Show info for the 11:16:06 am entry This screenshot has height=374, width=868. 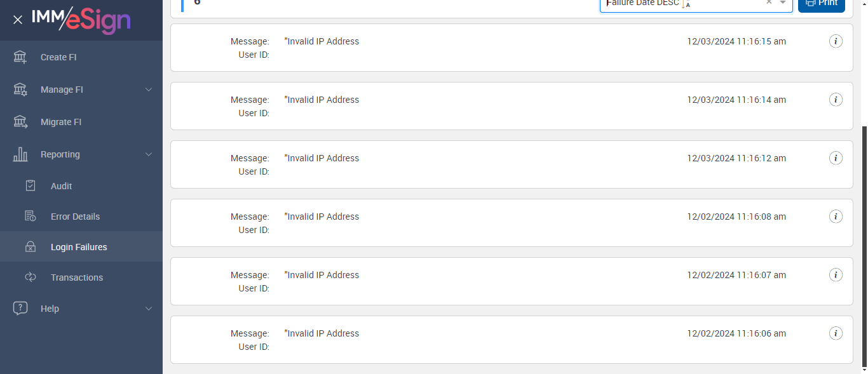click(836, 333)
